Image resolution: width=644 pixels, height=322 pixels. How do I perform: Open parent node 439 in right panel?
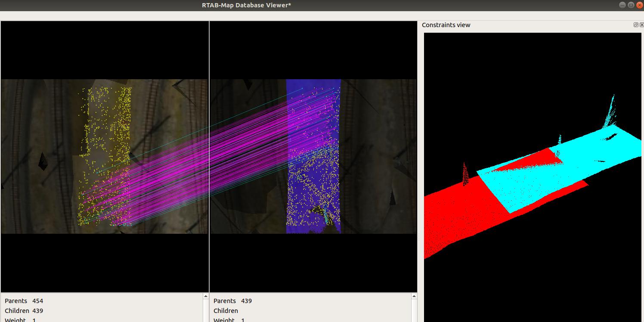click(246, 301)
